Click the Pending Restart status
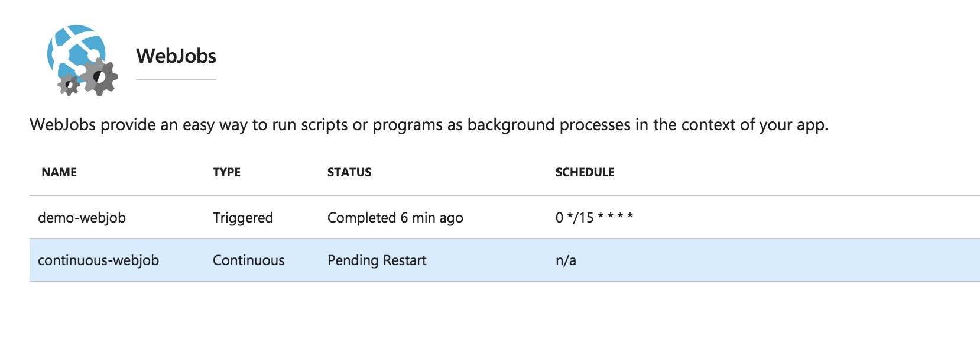 tap(377, 260)
